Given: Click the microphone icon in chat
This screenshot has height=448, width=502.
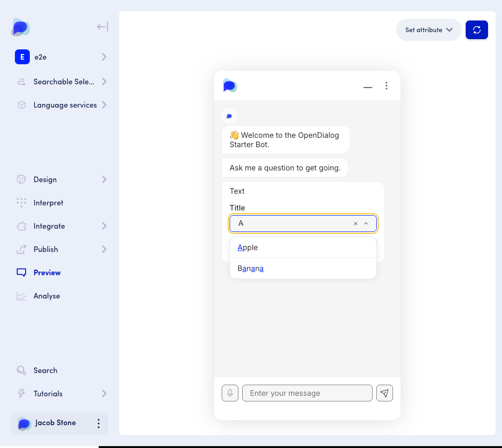Looking at the screenshot, I should click(230, 393).
